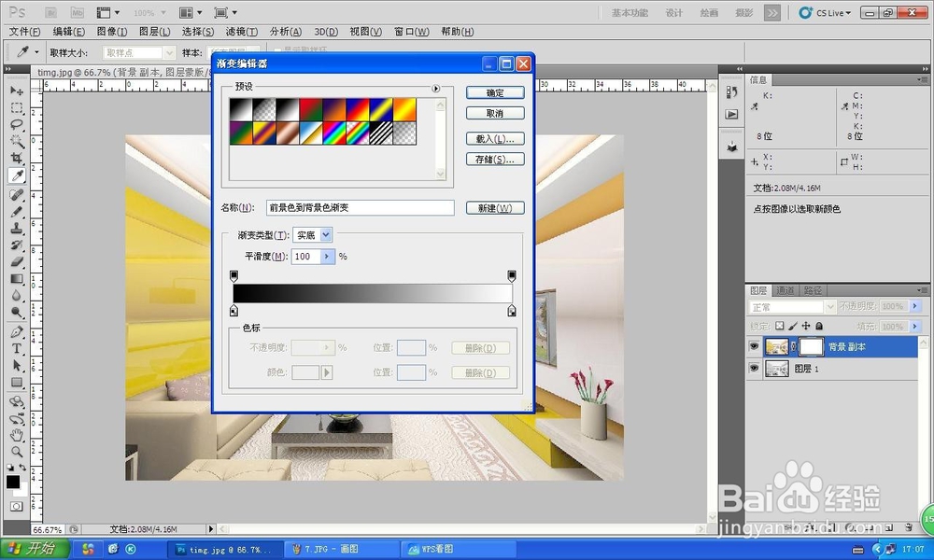The height and width of the screenshot is (560, 934).
Task: Open the History panel icon
Action: 732,92
